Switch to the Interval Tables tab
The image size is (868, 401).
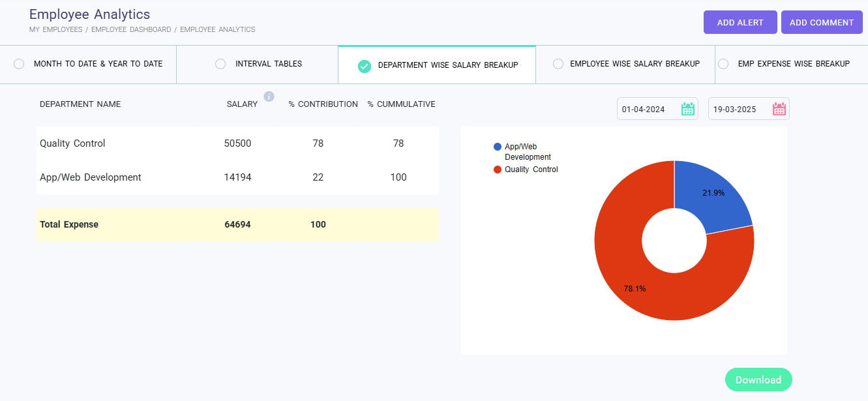(268, 64)
